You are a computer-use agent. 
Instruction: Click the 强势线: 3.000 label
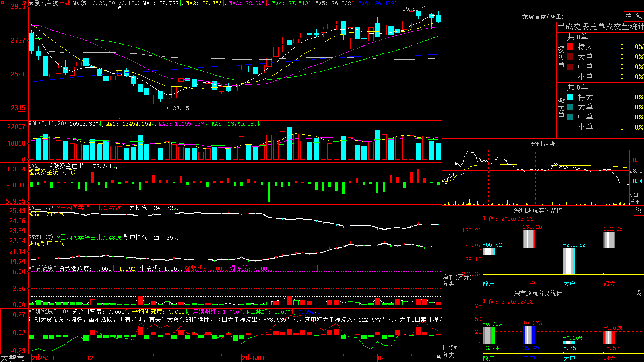tap(205, 269)
